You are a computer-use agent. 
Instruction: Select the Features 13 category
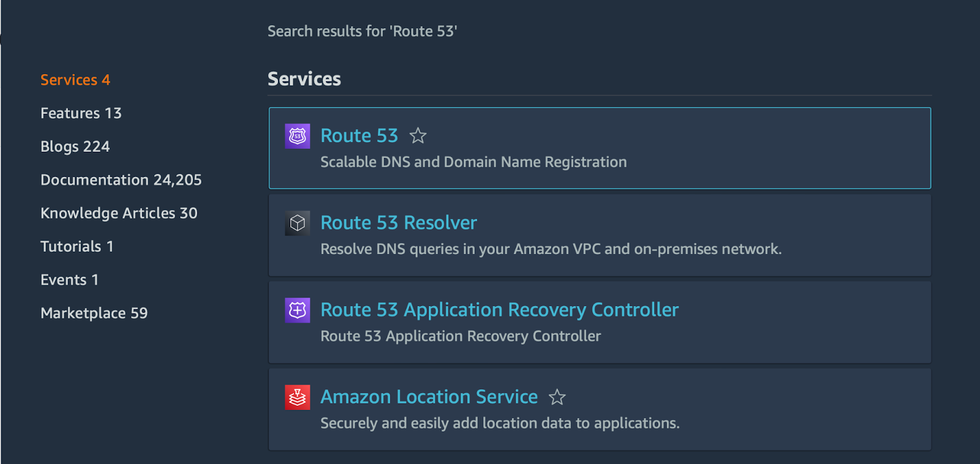(x=81, y=113)
